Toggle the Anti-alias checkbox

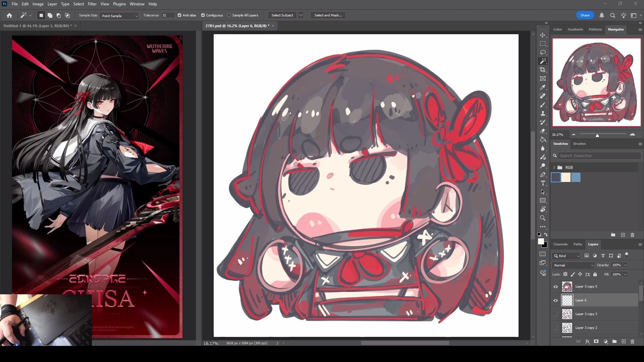coord(179,15)
